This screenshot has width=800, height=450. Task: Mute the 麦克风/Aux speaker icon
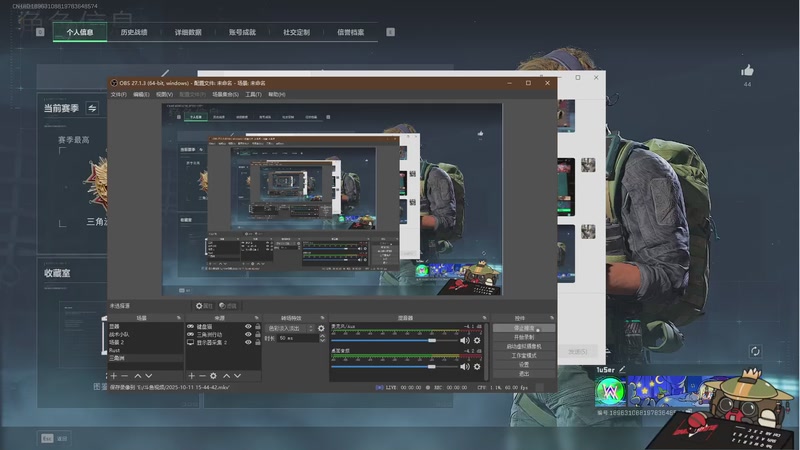(x=464, y=340)
